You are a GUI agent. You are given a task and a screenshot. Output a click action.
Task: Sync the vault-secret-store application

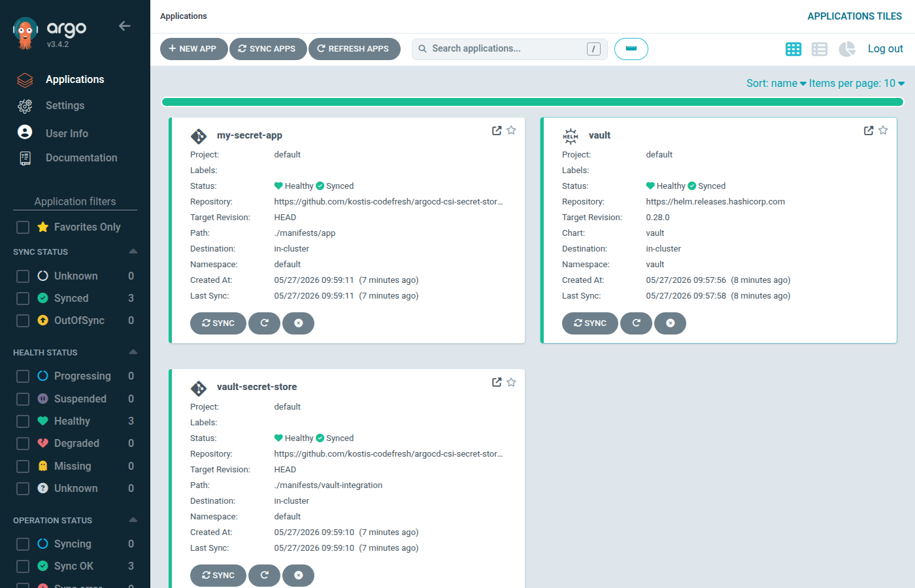coord(218,576)
